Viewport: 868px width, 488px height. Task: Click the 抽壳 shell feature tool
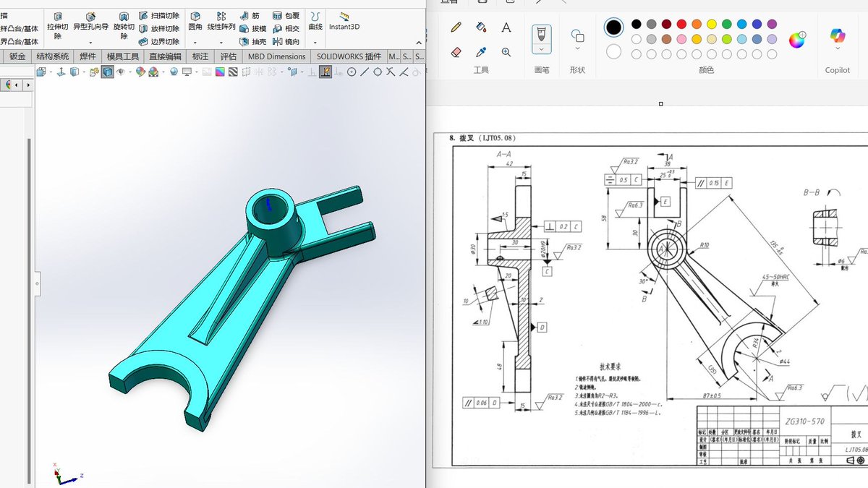(x=253, y=41)
